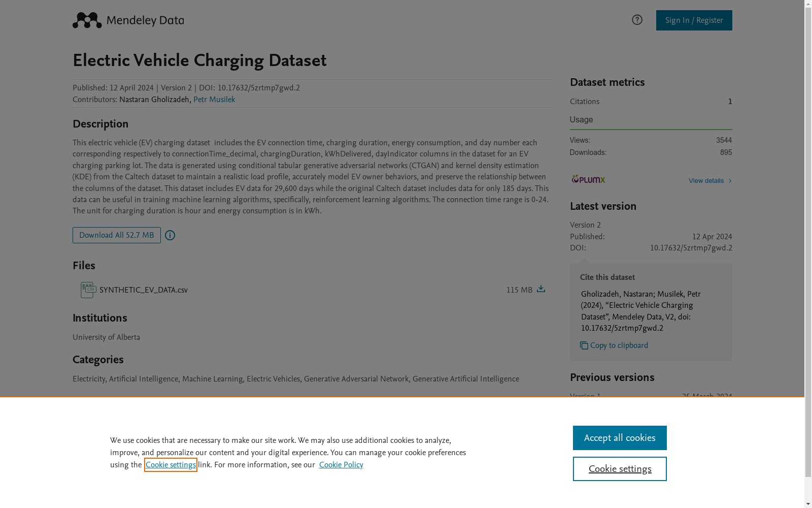The width and height of the screenshot is (812, 508).
Task: Click the PlumX logo
Action: point(588,179)
